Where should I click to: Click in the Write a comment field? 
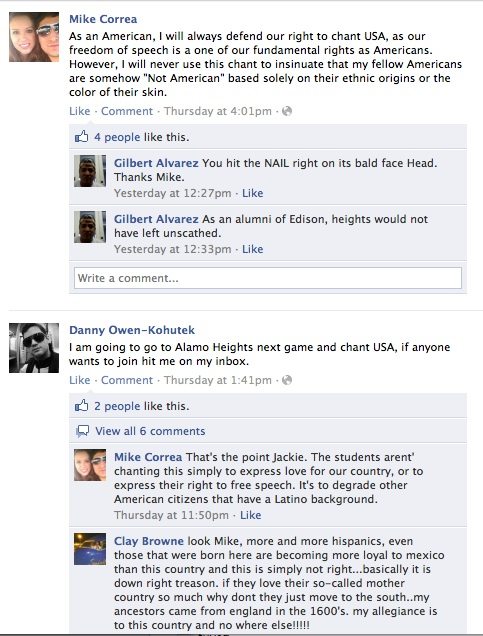click(268, 278)
